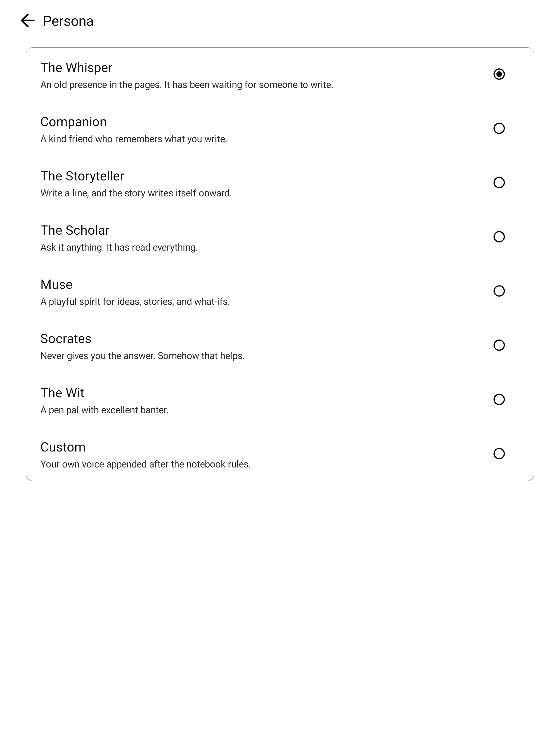Tap 'A pen pal with excellent banter' text

104,410
